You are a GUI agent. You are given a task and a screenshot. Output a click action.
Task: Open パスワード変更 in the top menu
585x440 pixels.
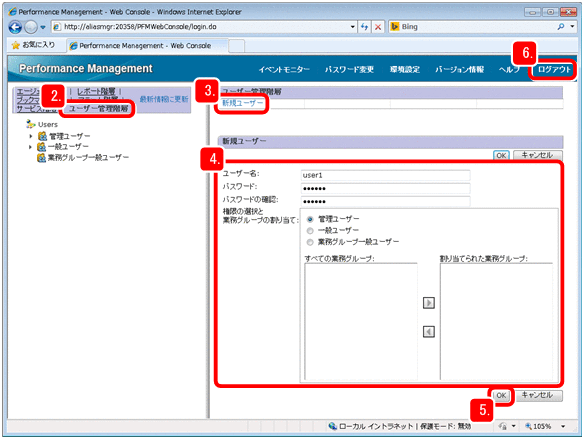(x=349, y=69)
